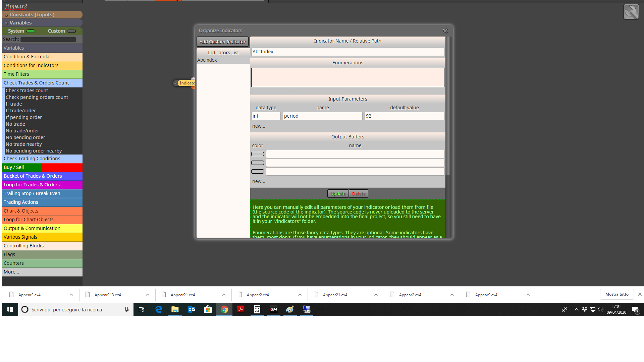Click the int data type field

pyautogui.click(x=266, y=116)
